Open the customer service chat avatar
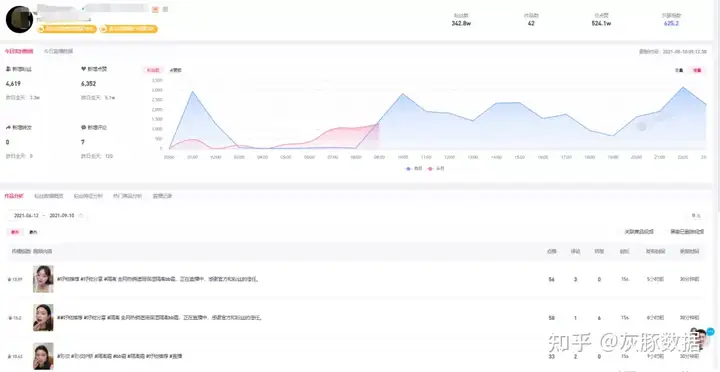This screenshot has width=720, height=372. 701,339
